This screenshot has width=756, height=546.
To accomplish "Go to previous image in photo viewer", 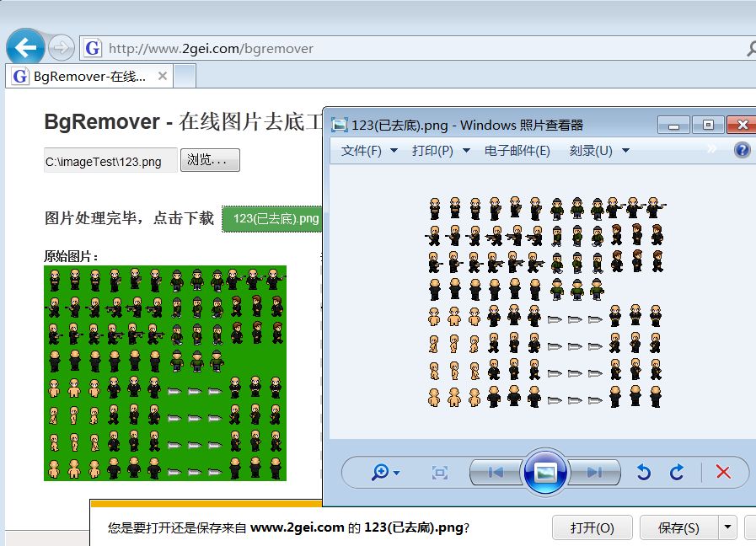I will 496,472.
